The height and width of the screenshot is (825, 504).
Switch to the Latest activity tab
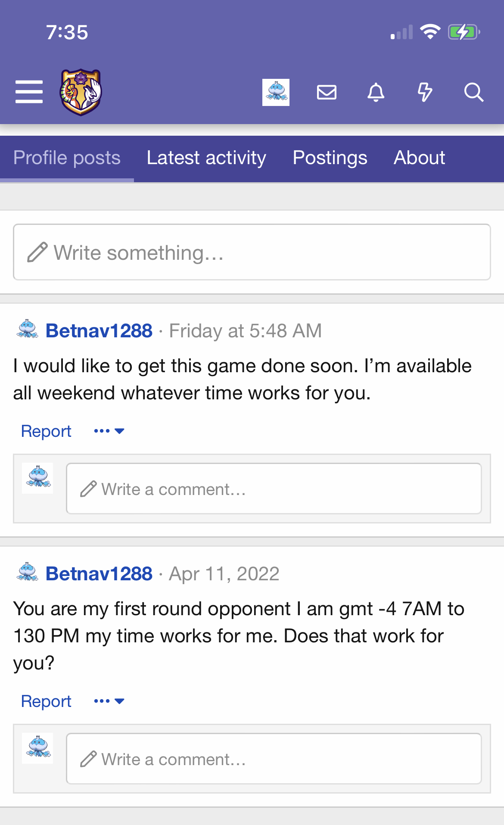point(206,158)
